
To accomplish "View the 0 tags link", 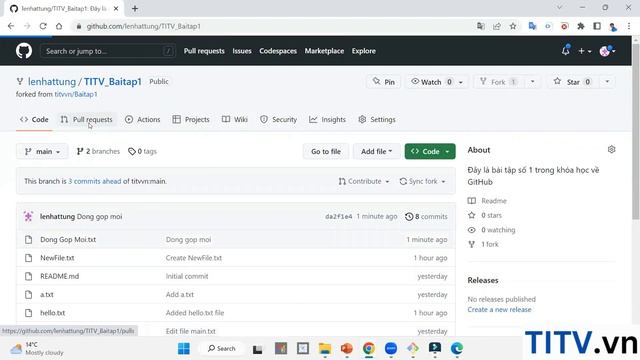I will coord(142,151).
